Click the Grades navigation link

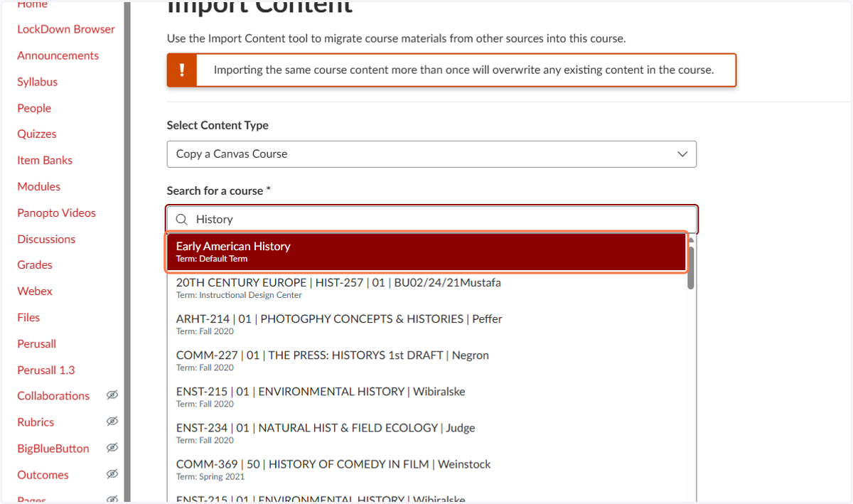pyautogui.click(x=35, y=264)
